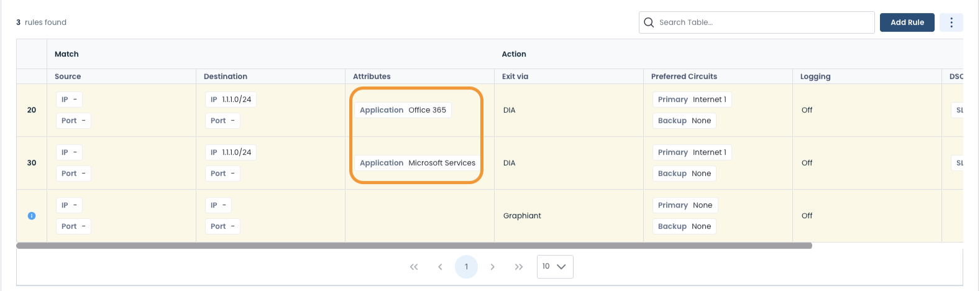Click the Add Rule button
The image size is (980, 291).
907,22
